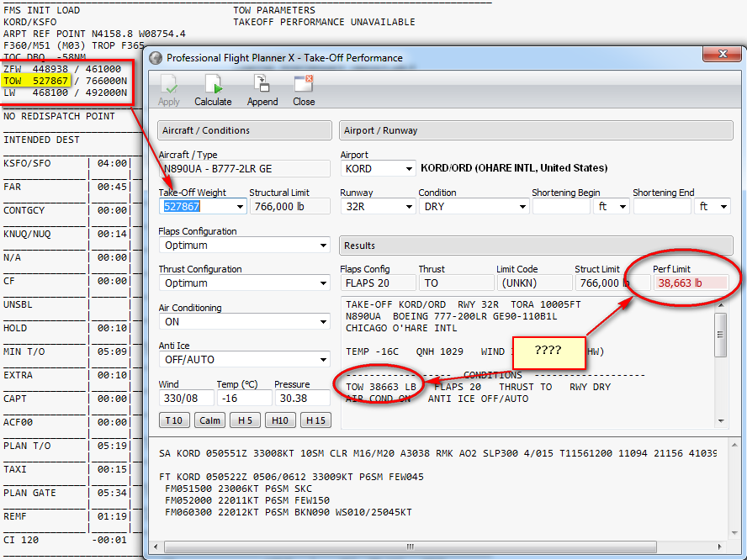This screenshot has width=747, height=560.
Task: Click the Limit Code result field
Action: [x=534, y=283]
